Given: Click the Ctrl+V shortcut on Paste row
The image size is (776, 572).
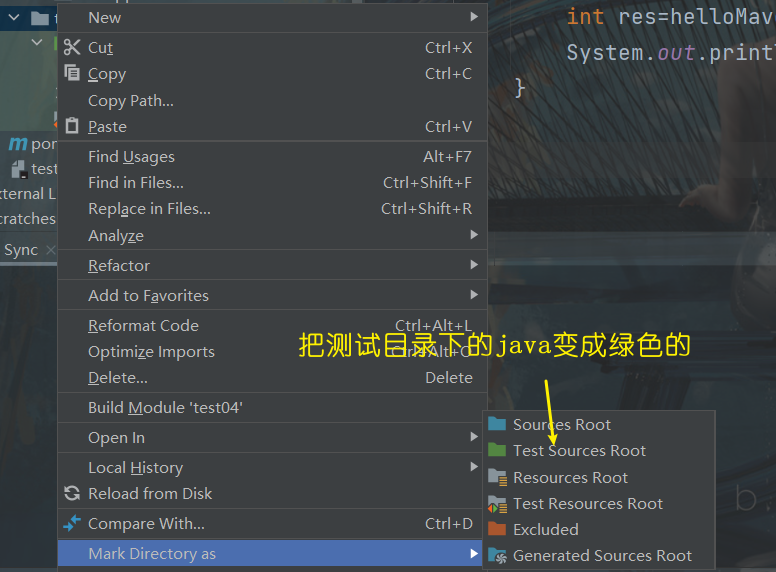Looking at the screenshot, I should [x=448, y=127].
